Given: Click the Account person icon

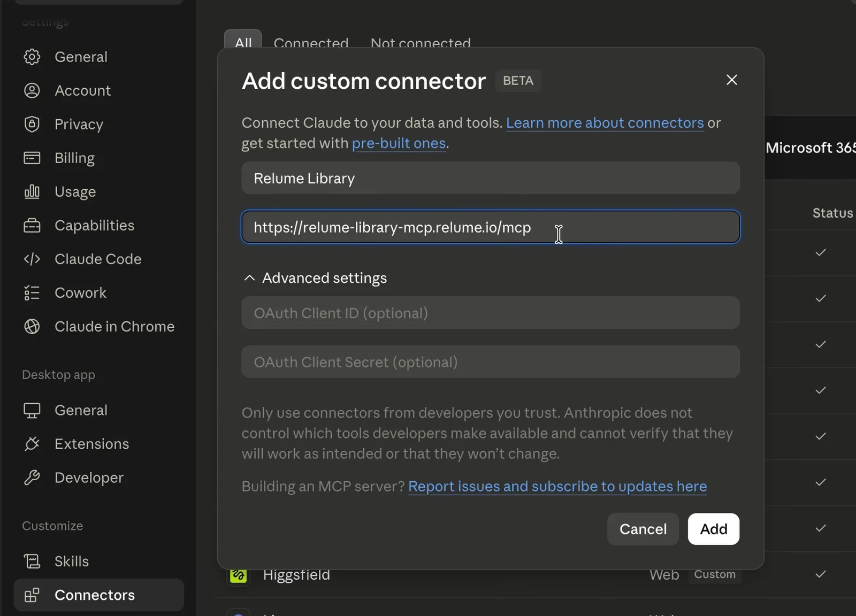Looking at the screenshot, I should tap(32, 90).
